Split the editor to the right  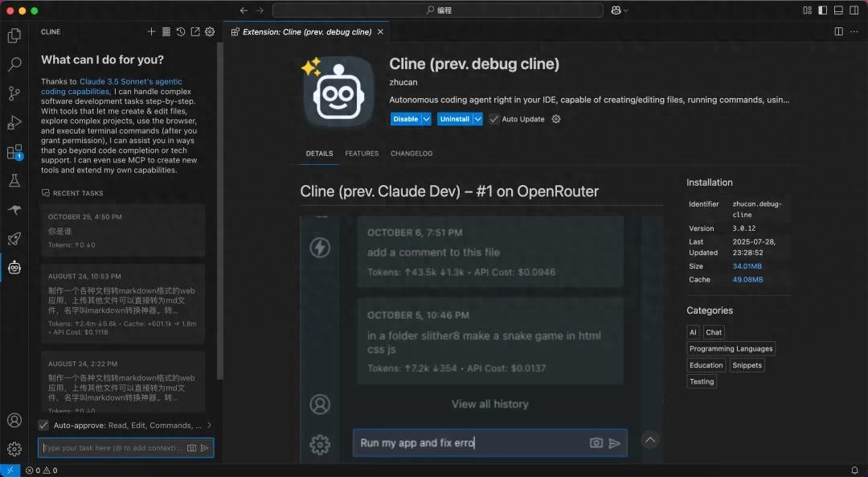pyautogui.click(x=838, y=31)
